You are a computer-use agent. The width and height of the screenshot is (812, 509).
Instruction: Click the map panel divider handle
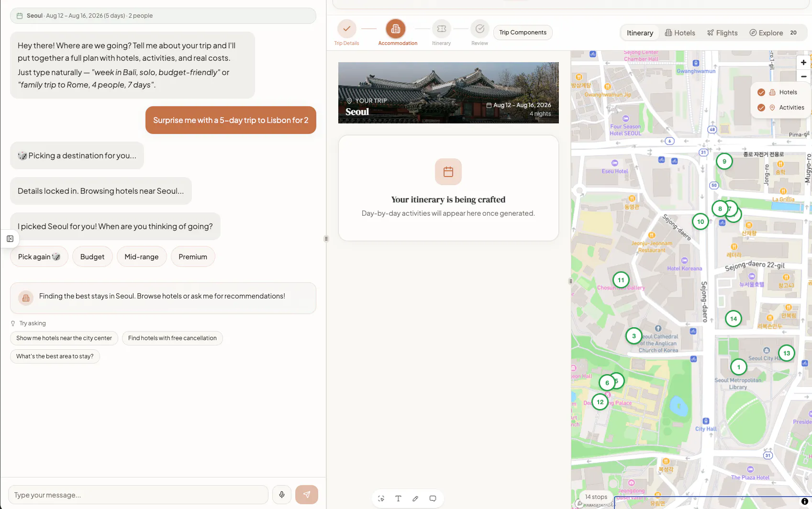[x=570, y=281]
